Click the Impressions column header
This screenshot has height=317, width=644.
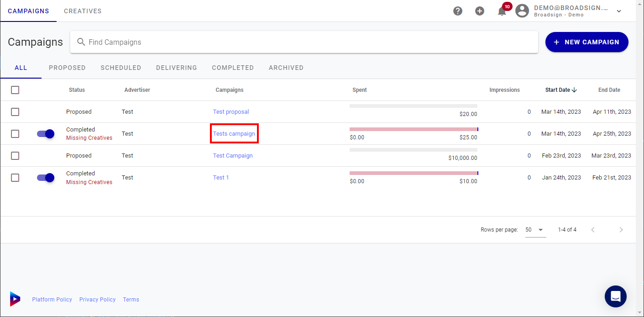(x=505, y=90)
